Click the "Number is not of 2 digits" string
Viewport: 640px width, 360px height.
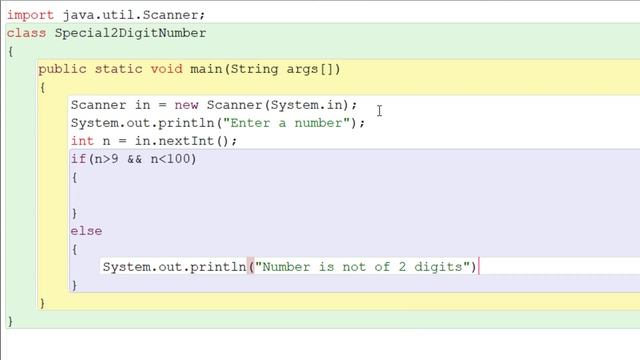coord(362,267)
